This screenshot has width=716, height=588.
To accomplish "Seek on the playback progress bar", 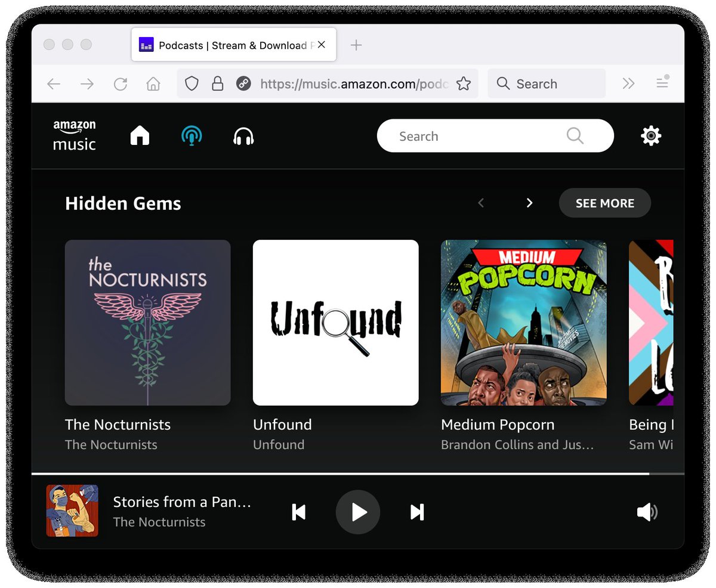I will 358,474.
